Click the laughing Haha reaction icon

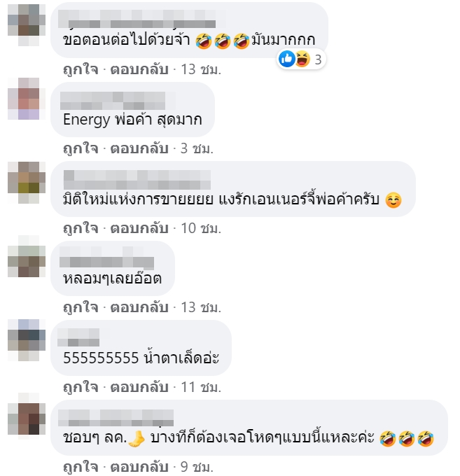[x=302, y=59]
